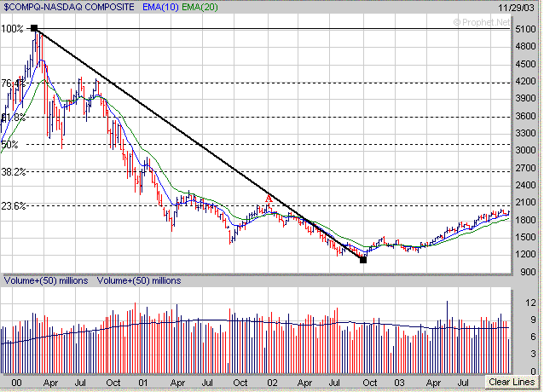The width and height of the screenshot is (544, 392).
Task: Click the black square at 100% trendline start
Action: [34, 28]
